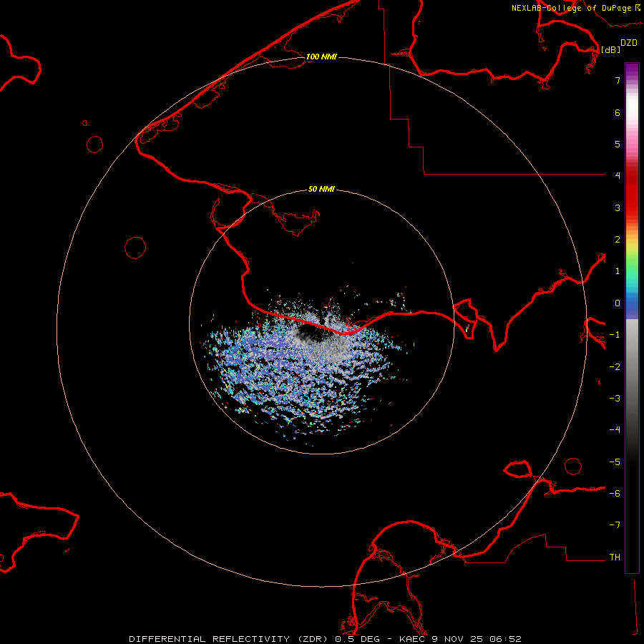Click the NEXLAB-College of DuPage watermark text

click(x=576, y=8)
